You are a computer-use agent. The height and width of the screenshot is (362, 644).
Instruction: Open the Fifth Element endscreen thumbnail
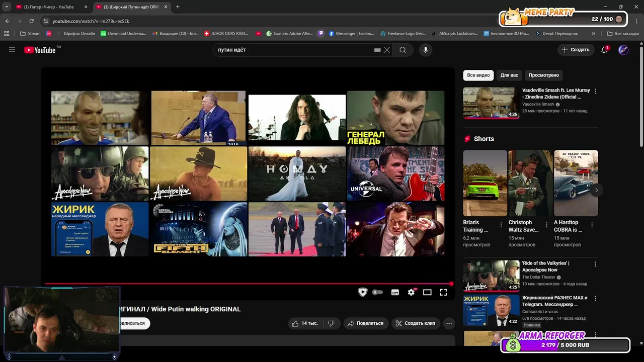[x=198, y=229]
